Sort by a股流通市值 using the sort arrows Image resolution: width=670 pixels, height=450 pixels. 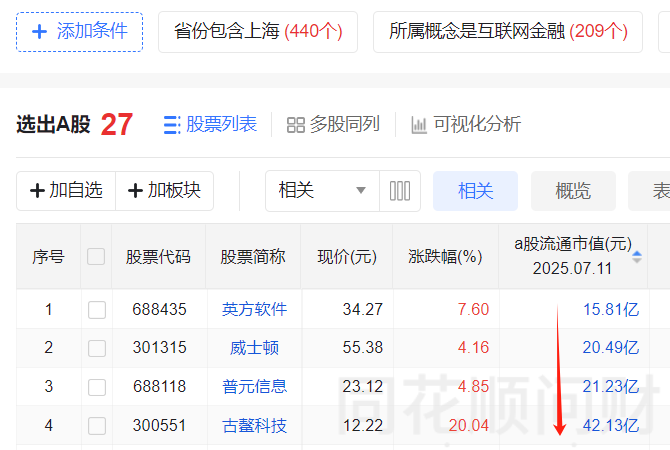point(637,257)
